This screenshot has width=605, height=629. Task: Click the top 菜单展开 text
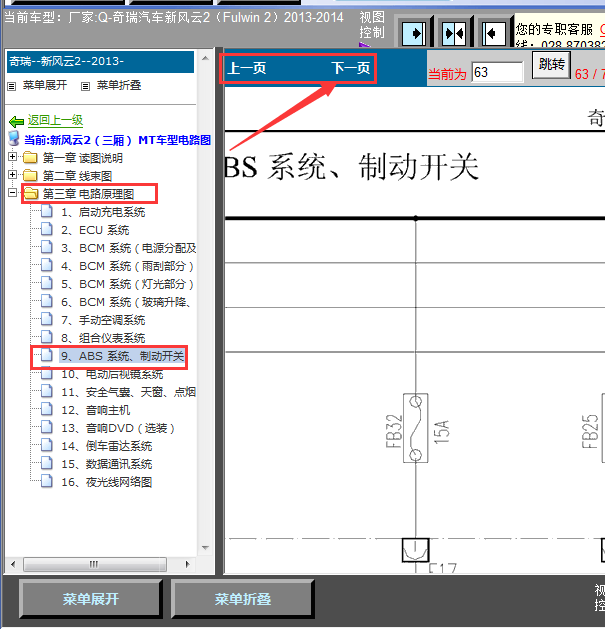point(45,85)
